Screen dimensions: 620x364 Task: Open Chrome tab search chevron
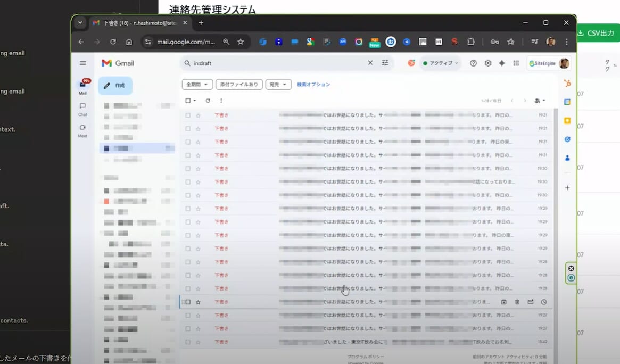80,23
